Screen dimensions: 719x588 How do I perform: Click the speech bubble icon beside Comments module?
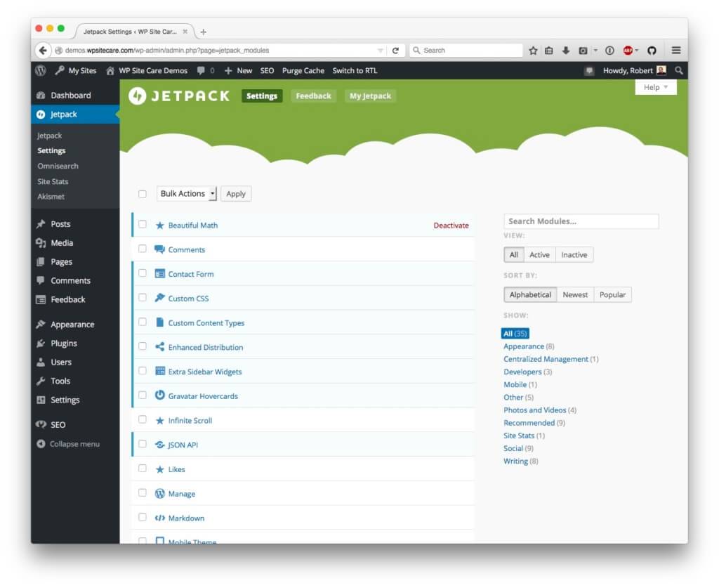click(x=159, y=249)
